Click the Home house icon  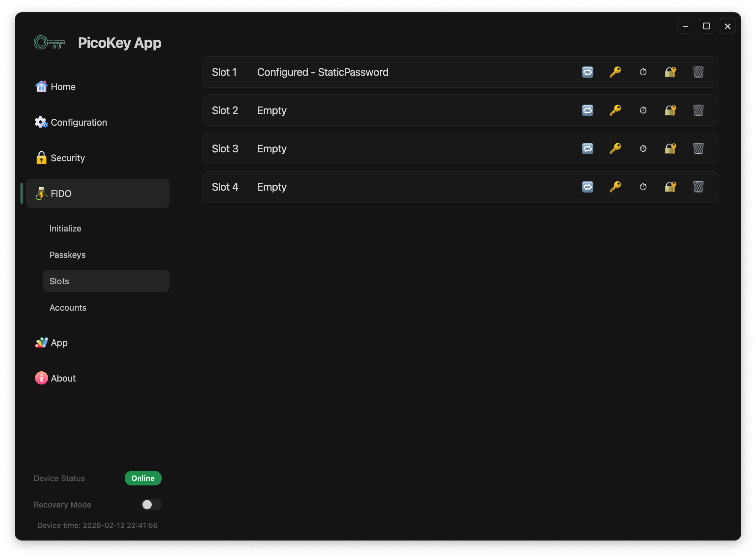pyautogui.click(x=41, y=86)
